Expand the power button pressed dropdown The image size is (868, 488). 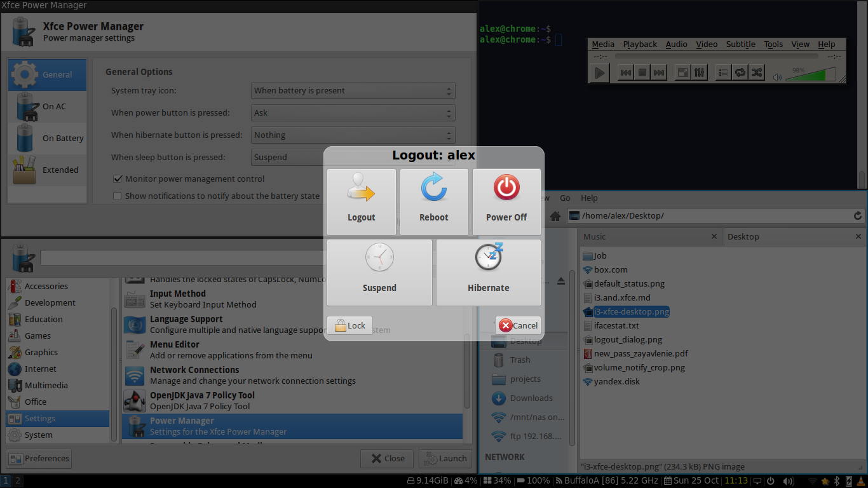pos(353,113)
